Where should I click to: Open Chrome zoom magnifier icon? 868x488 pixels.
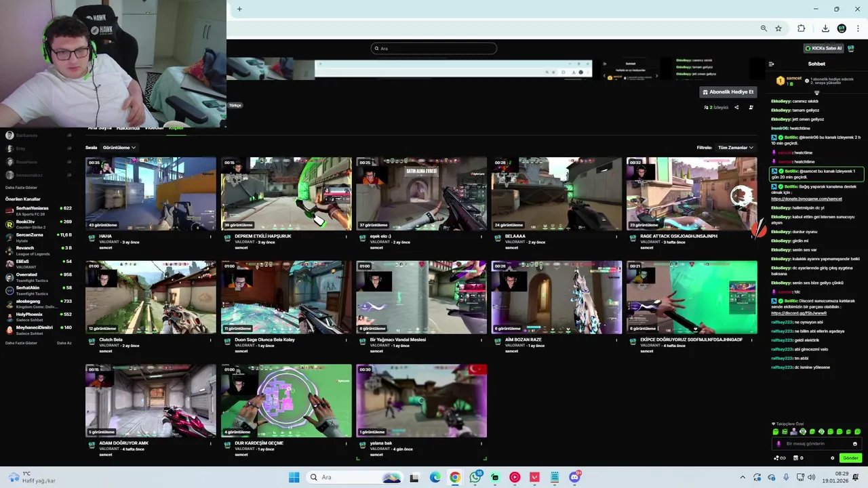(x=764, y=28)
